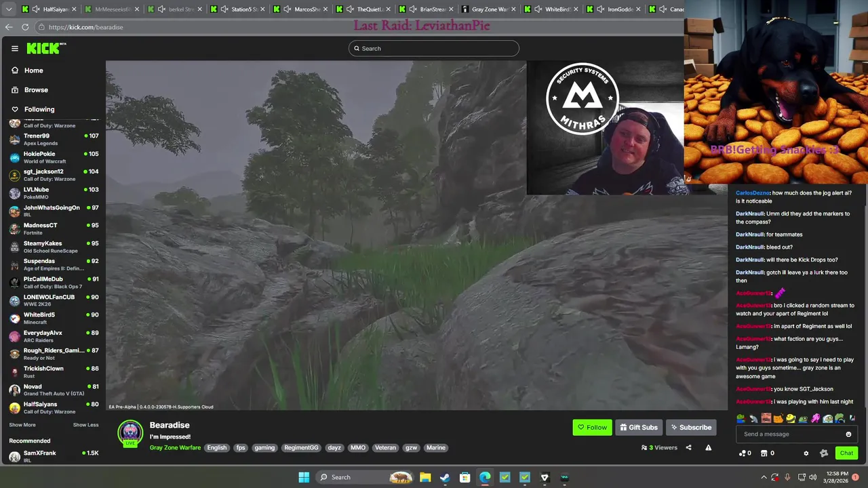This screenshot has width=868, height=488.
Task: Open SteamyKakes channel in the sidebar
Action: [x=53, y=247]
